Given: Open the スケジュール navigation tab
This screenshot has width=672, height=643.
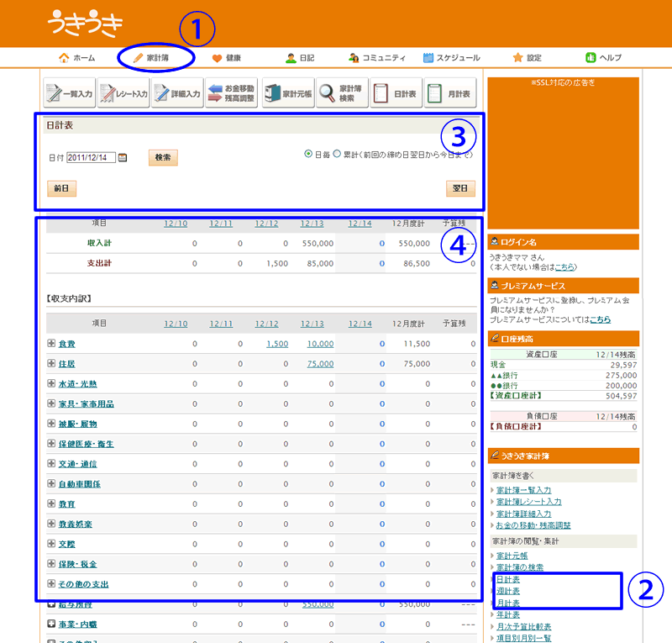Looking at the screenshot, I should click(452, 58).
